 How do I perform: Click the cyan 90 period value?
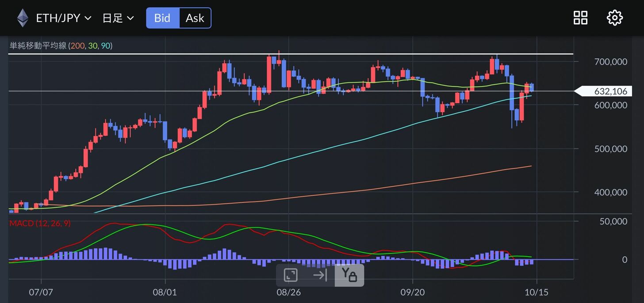point(105,45)
